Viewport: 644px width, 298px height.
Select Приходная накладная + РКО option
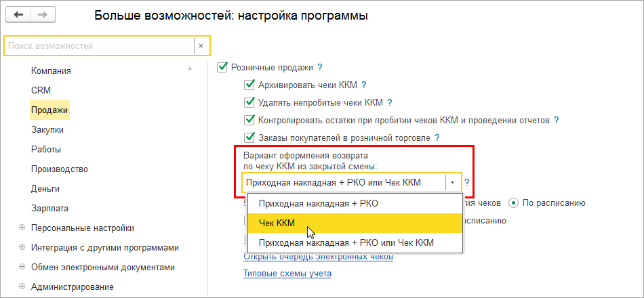click(318, 203)
